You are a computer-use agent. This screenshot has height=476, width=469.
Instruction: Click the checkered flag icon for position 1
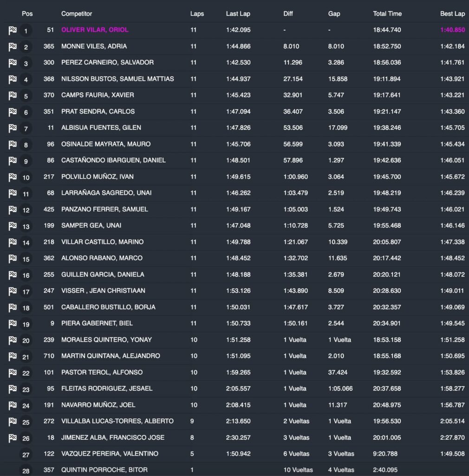point(13,31)
